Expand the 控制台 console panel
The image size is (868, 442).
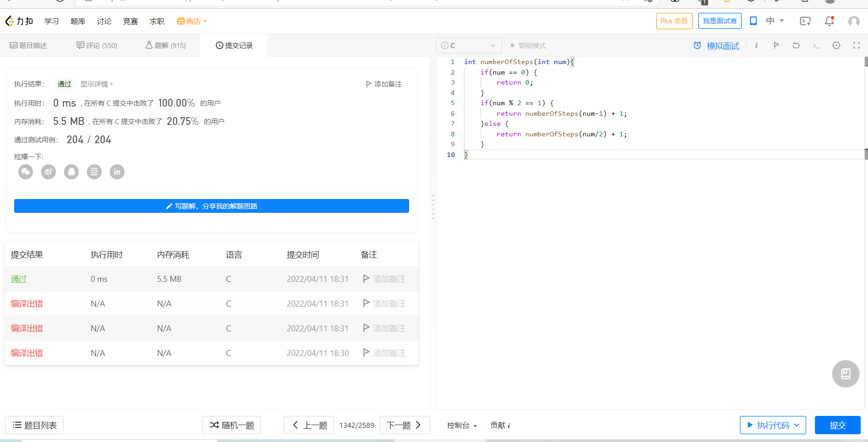[462, 426]
